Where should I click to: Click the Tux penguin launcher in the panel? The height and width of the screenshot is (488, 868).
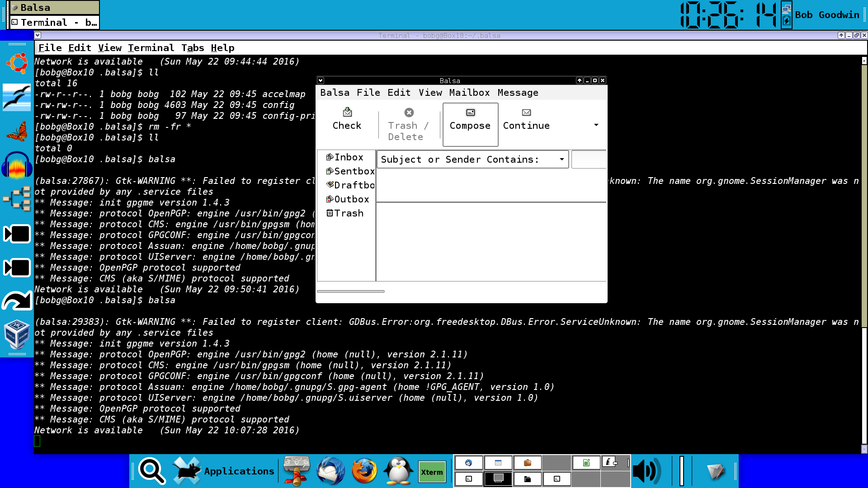398,471
